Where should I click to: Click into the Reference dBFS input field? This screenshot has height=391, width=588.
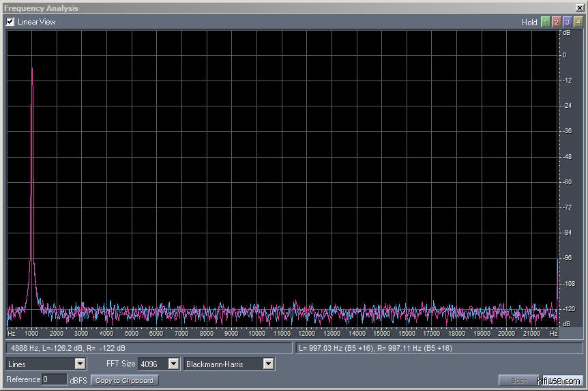click(54, 379)
